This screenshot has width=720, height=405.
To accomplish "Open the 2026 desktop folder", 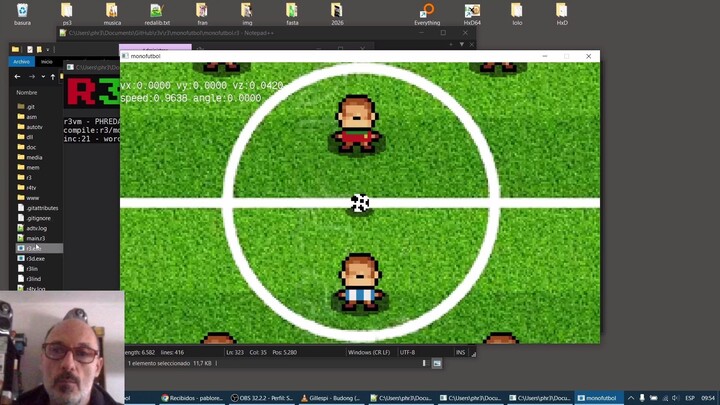I will pos(337,13).
